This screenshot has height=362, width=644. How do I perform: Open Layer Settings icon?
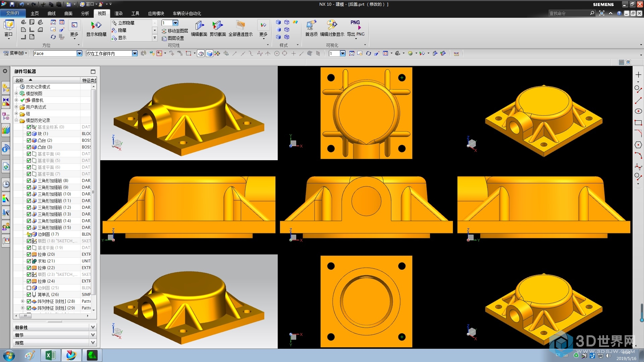[x=164, y=38]
